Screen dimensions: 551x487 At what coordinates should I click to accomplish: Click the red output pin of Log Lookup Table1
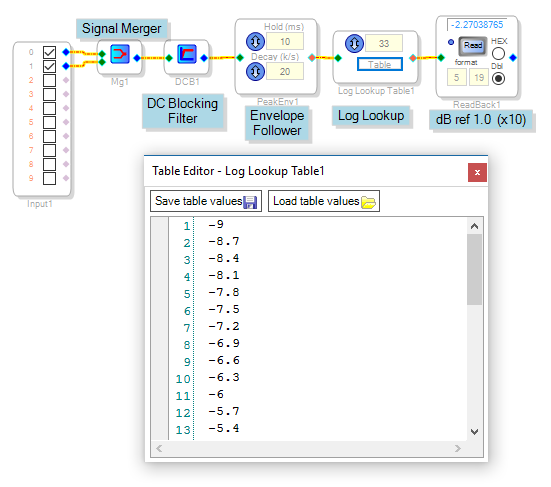coord(413,58)
